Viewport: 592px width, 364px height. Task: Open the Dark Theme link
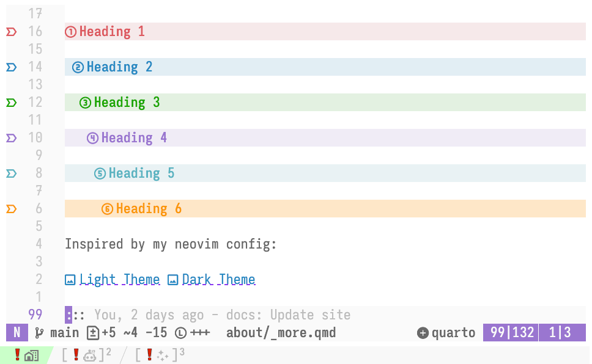(218, 279)
